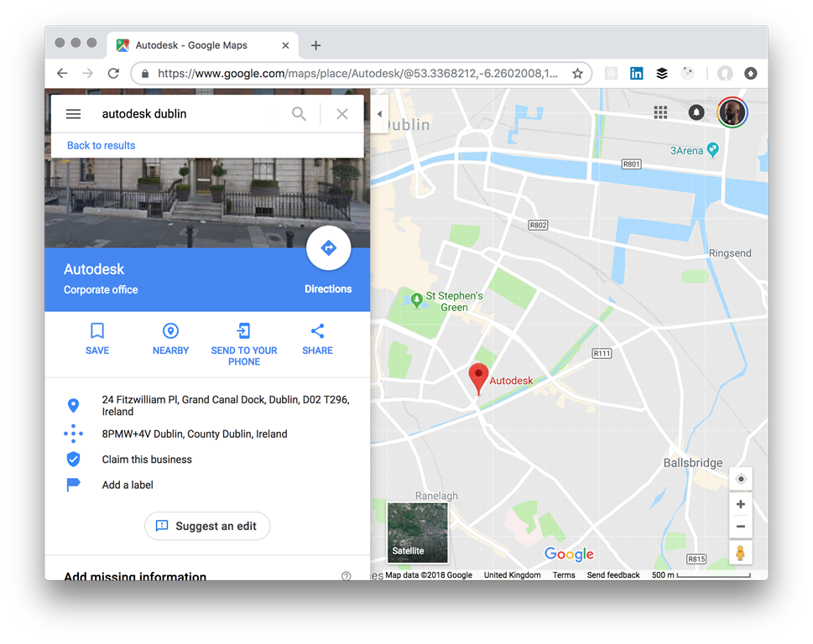Click Back to results link
Screen dimensions: 813x644
click(101, 146)
